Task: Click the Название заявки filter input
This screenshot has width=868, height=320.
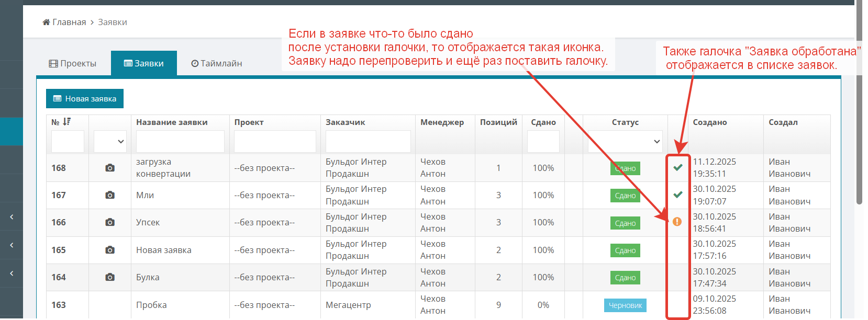Action: point(180,142)
